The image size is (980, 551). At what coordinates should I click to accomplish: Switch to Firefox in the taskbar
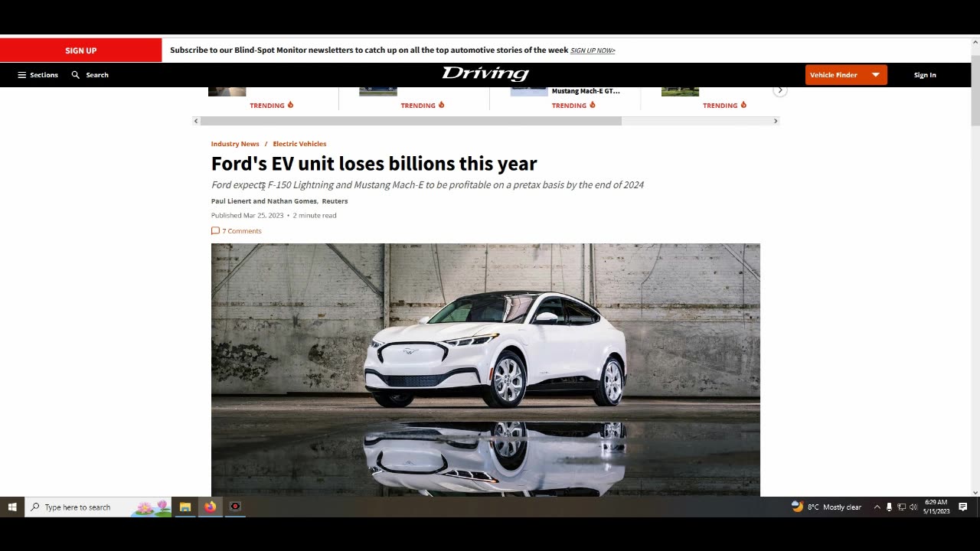tap(210, 507)
